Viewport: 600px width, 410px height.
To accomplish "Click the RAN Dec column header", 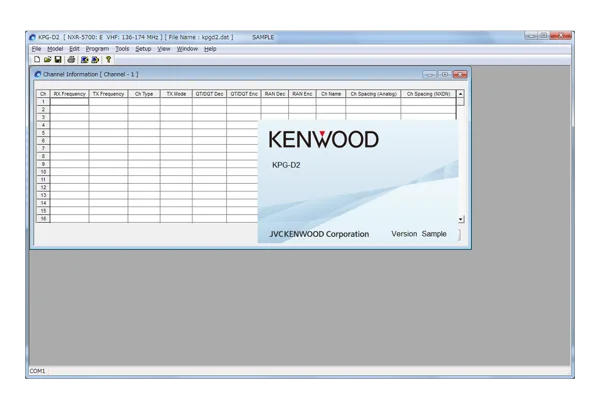I will [275, 94].
